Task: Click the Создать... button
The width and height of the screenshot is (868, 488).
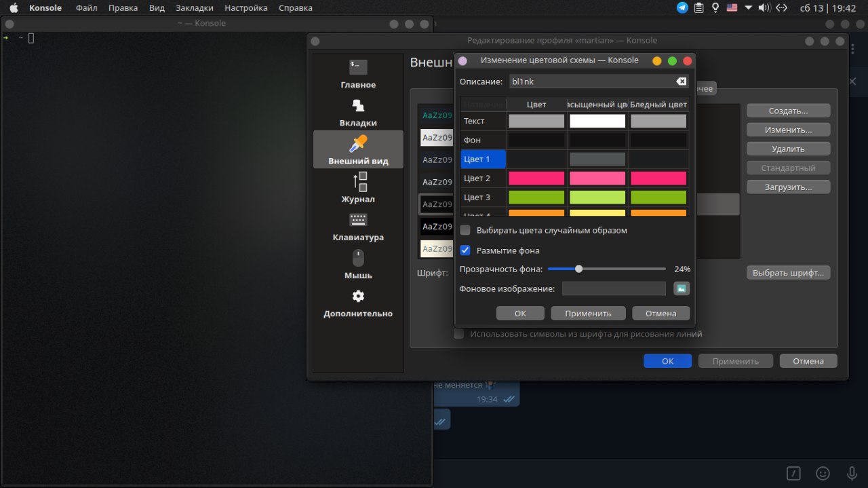Action: 789,111
